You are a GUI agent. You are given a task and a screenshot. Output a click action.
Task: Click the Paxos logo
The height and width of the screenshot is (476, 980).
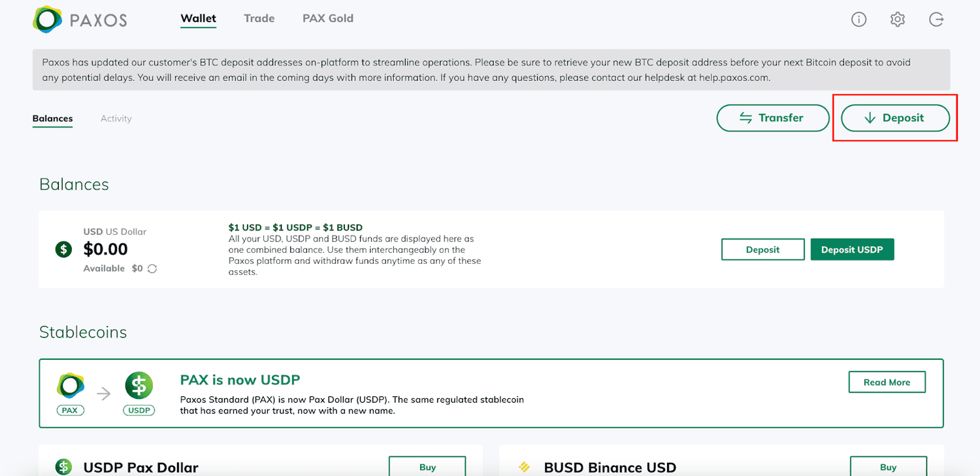(x=80, y=20)
